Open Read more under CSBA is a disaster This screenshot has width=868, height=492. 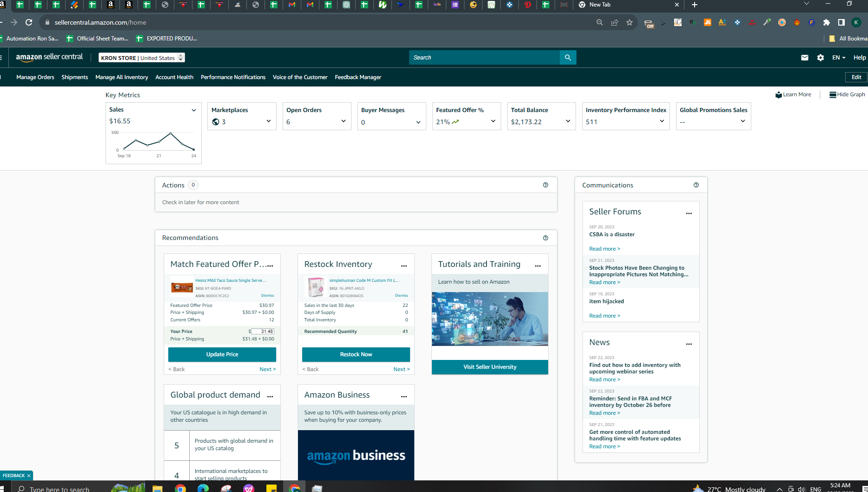pyautogui.click(x=604, y=249)
